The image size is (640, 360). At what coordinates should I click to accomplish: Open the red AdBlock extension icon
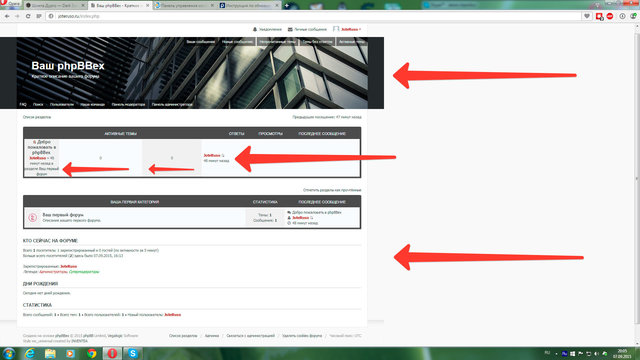[610, 16]
